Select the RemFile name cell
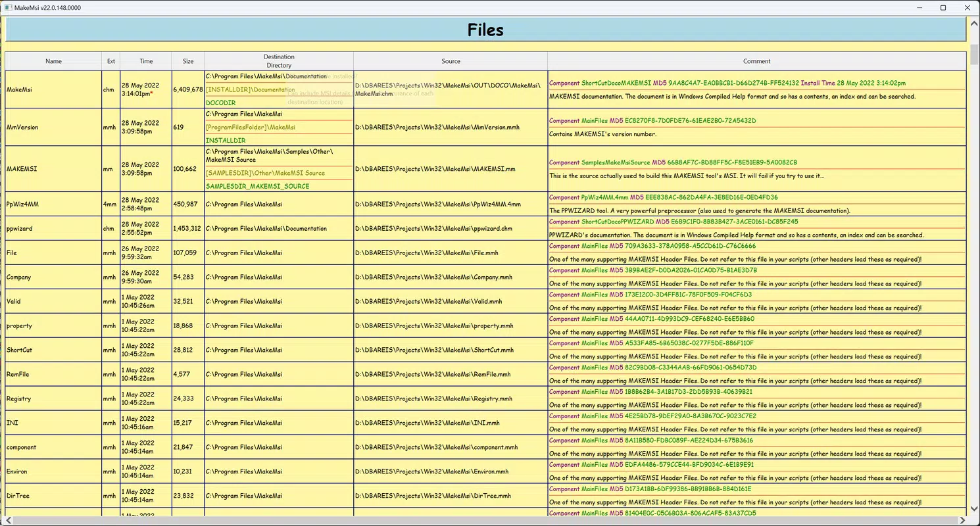The height and width of the screenshot is (526, 980). 53,374
